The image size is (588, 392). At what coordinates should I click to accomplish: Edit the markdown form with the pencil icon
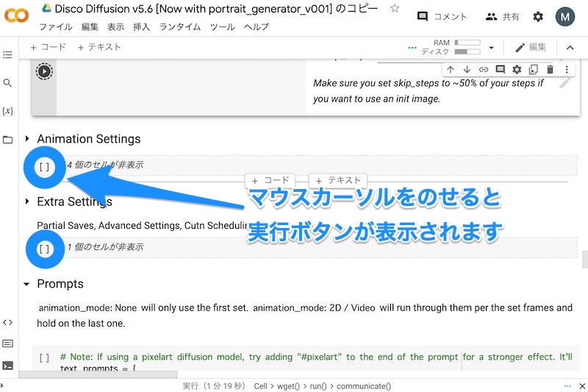tap(564, 83)
